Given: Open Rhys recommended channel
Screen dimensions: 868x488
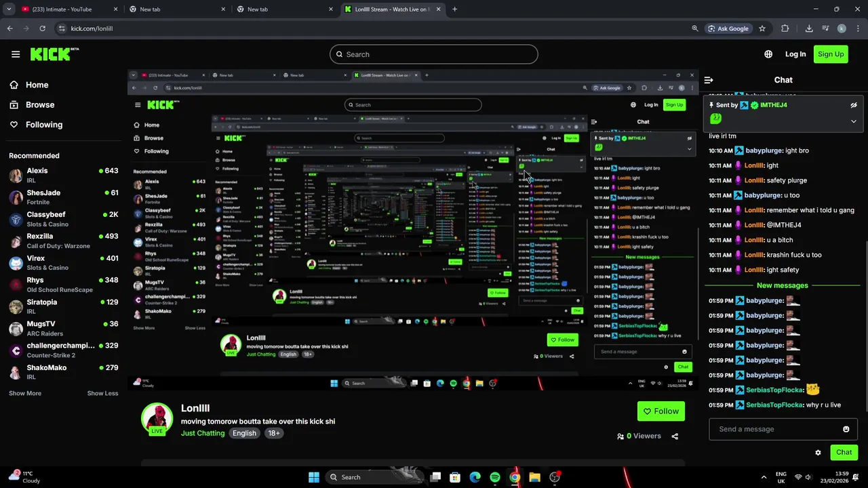Looking at the screenshot, I should [x=63, y=285].
